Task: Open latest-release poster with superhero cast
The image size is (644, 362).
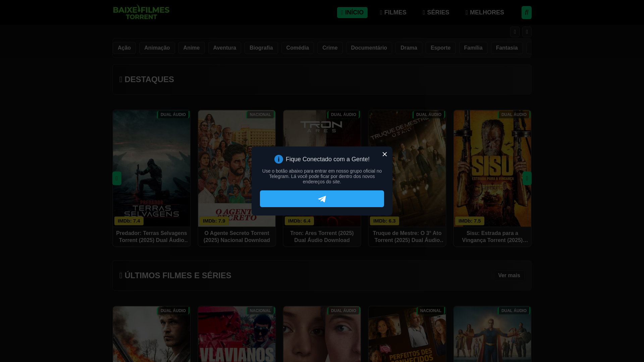Action: coord(492,334)
